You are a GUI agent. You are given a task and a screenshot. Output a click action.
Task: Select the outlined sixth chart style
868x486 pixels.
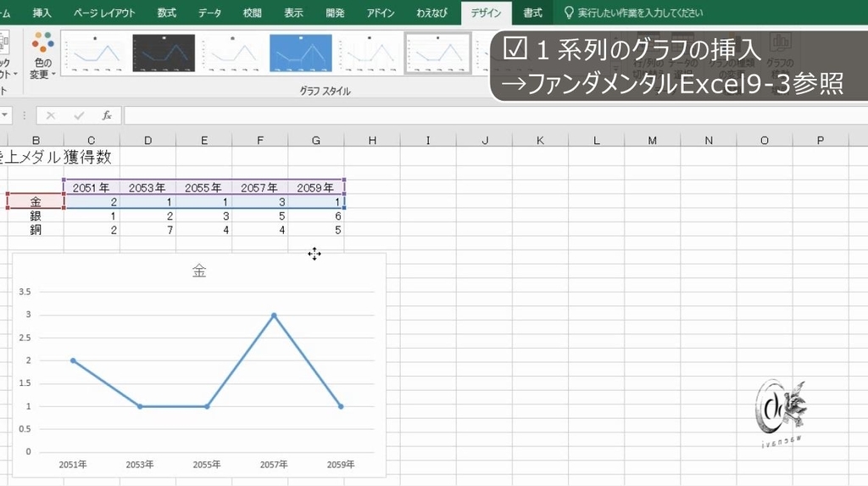tap(438, 53)
